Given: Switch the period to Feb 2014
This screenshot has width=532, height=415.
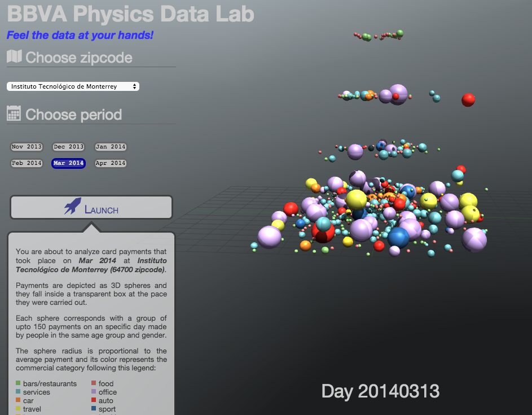Looking at the screenshot, I should click(x=27, y=163).
